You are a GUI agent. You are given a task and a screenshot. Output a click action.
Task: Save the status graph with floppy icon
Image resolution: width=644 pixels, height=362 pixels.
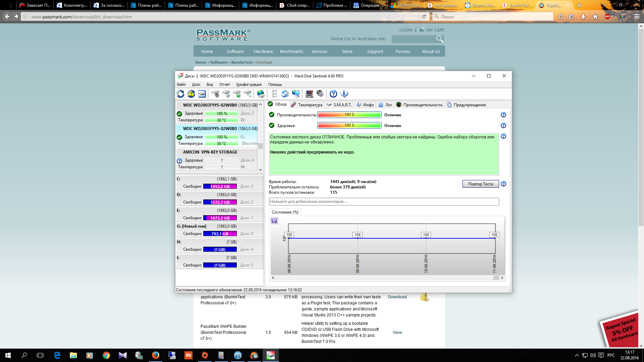(x=274, y=221)
